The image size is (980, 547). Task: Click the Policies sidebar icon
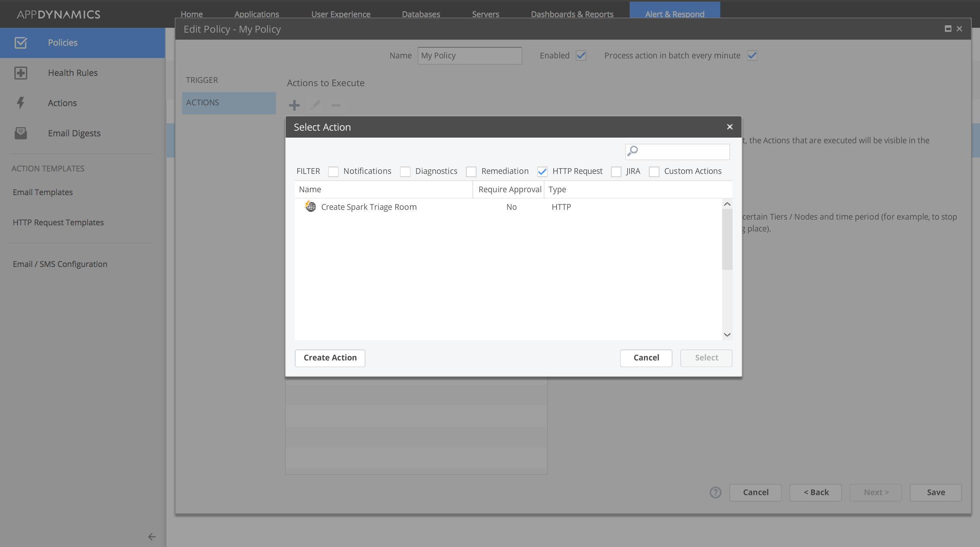[x=20, y=42]
